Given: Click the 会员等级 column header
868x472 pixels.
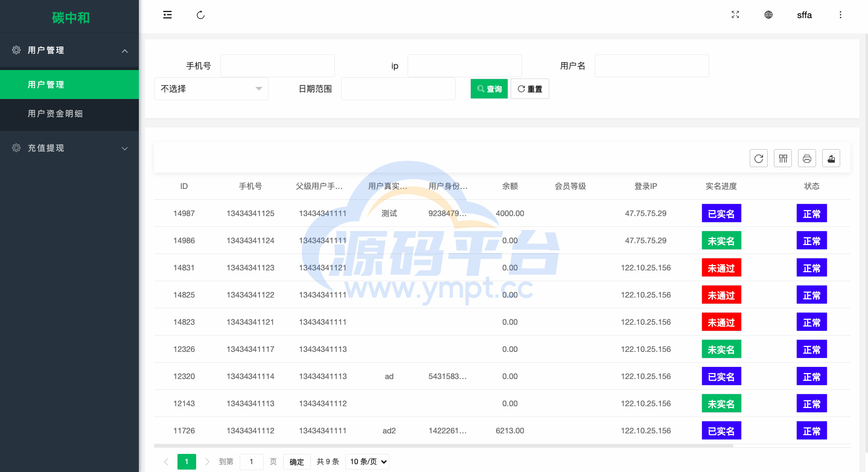Looking at the screenshot, I should point(570,186).
